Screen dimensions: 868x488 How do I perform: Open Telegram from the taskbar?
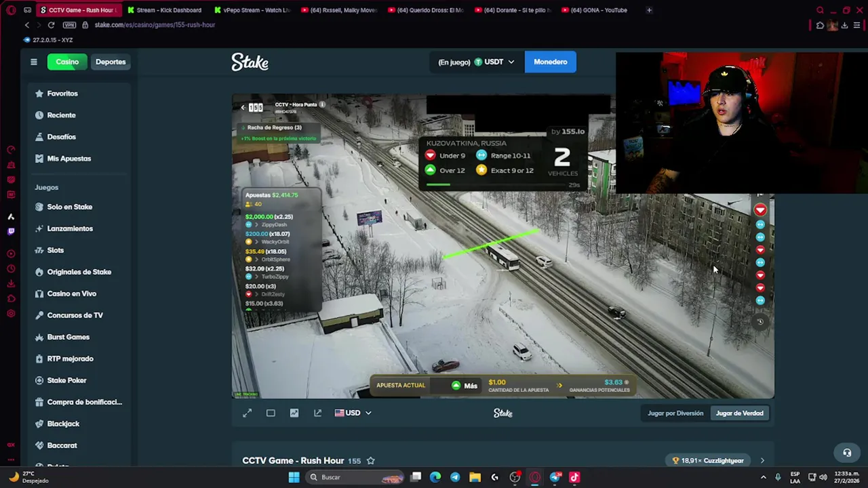click(455, 477)
